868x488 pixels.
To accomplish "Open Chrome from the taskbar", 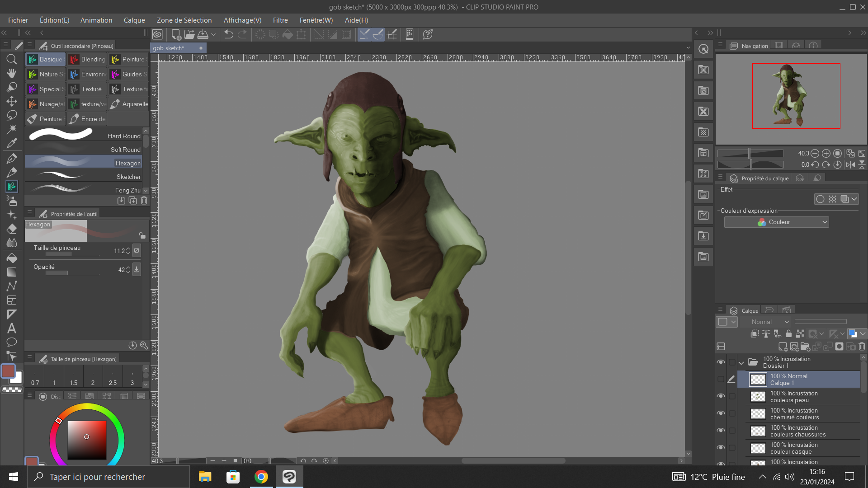I will [261, 477].
